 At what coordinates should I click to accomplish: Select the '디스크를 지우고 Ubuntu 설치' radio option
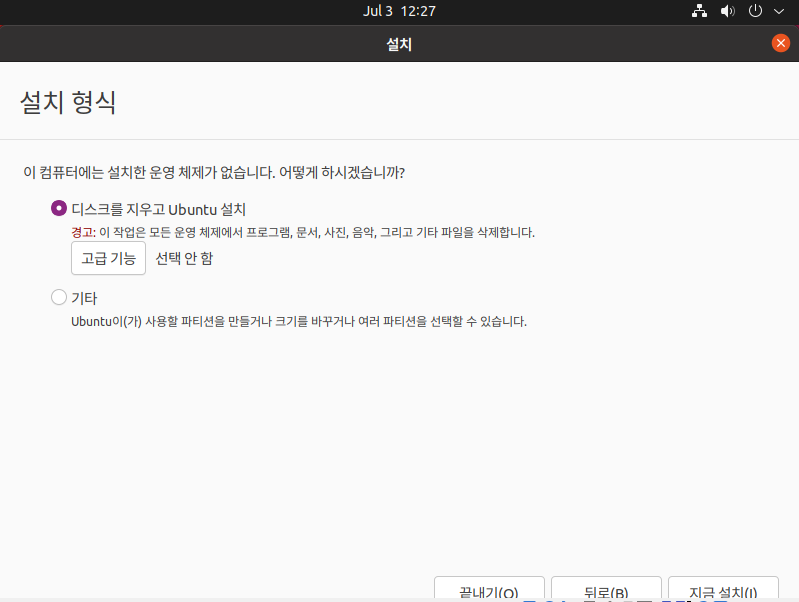click(x=59, y=208)
